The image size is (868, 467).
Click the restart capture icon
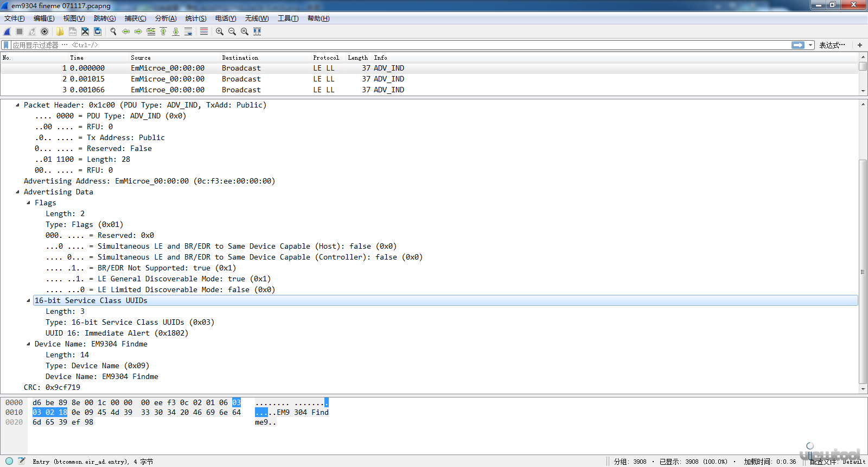coord(32,31)
